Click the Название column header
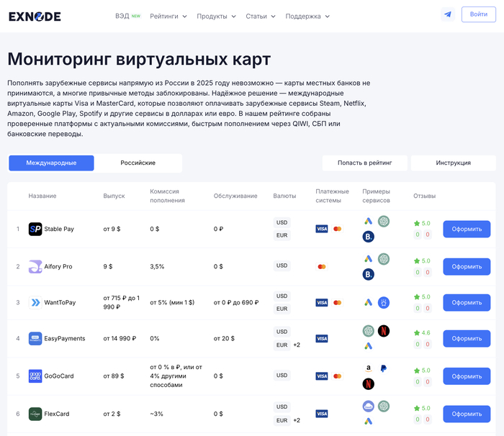Screen dimensions: 504x436 pos(42,196)
